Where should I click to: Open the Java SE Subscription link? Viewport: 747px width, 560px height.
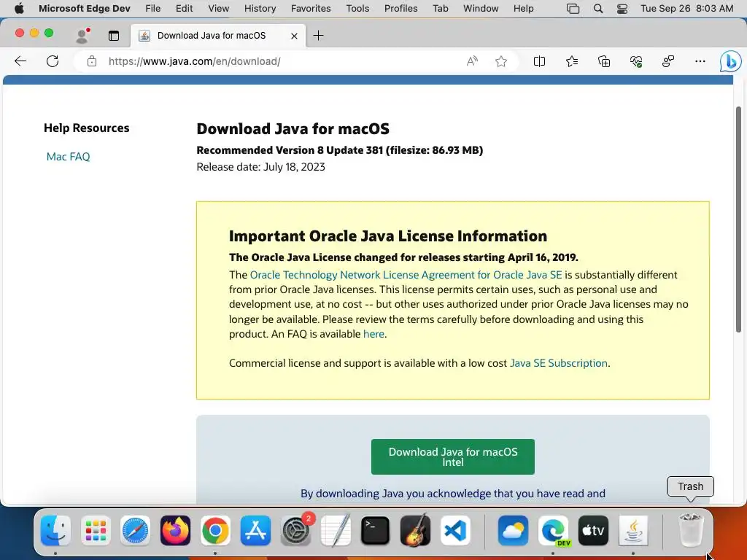click(558, 363)
